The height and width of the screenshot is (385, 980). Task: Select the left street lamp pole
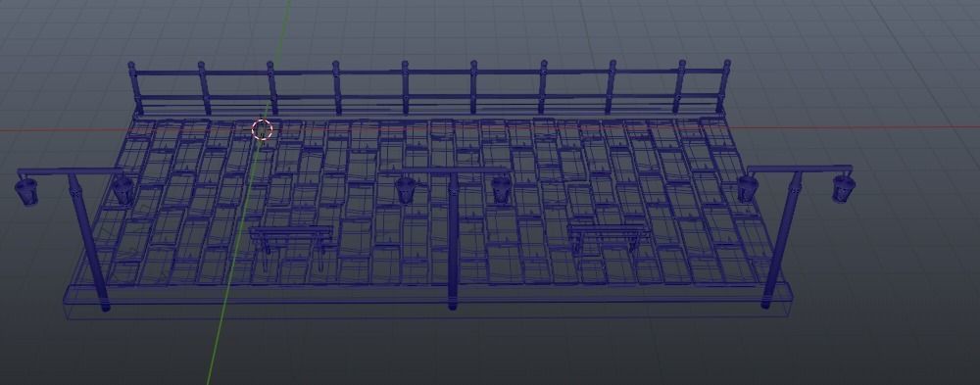pos(88,243)
